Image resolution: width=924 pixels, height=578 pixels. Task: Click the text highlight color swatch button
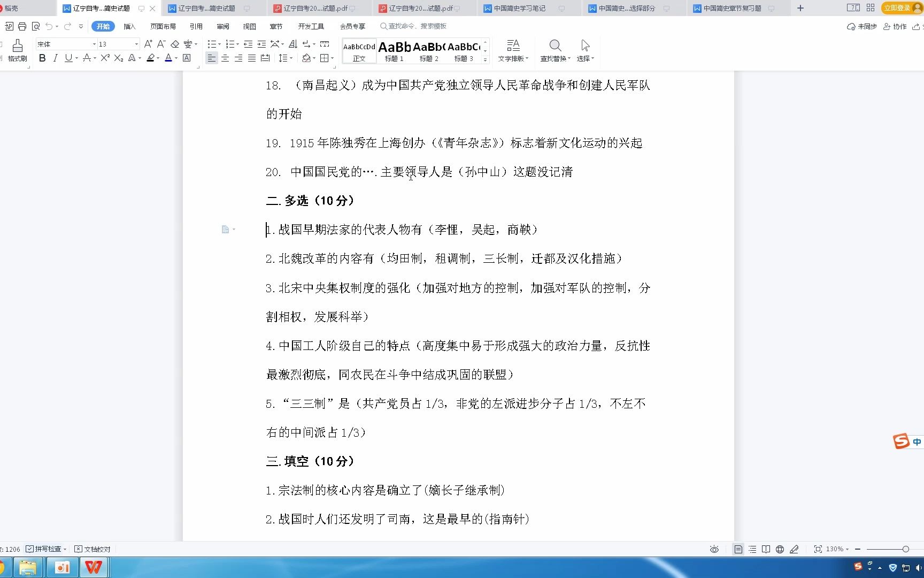[x=150, y=58]
